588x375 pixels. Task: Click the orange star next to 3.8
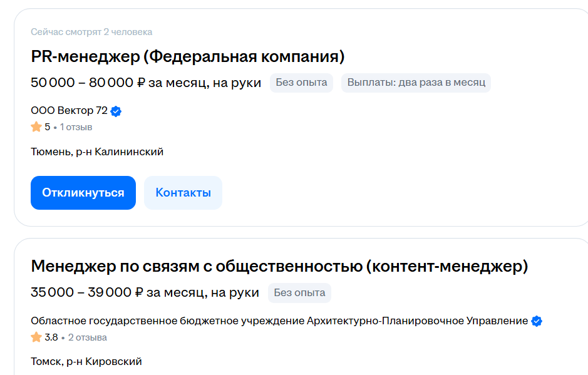tap(36, 337)
